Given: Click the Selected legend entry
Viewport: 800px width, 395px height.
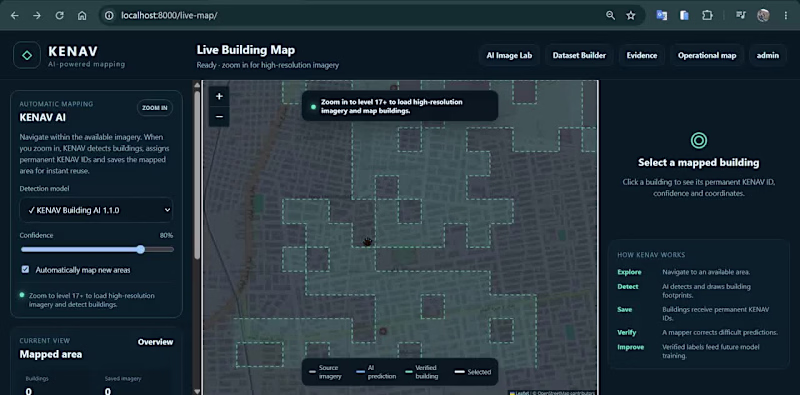Looking at the screenshot, I should pos(472,372).
